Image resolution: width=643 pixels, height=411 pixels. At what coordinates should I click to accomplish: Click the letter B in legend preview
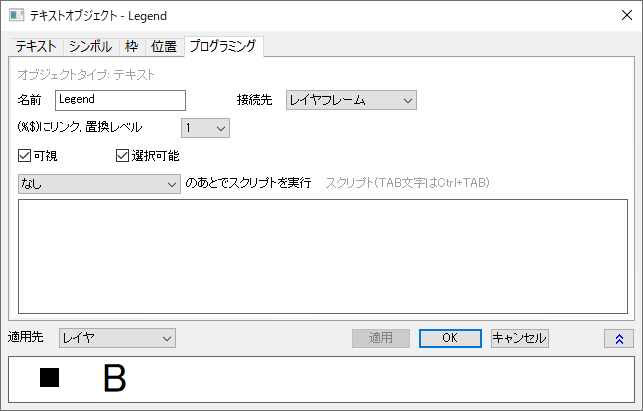114,378
